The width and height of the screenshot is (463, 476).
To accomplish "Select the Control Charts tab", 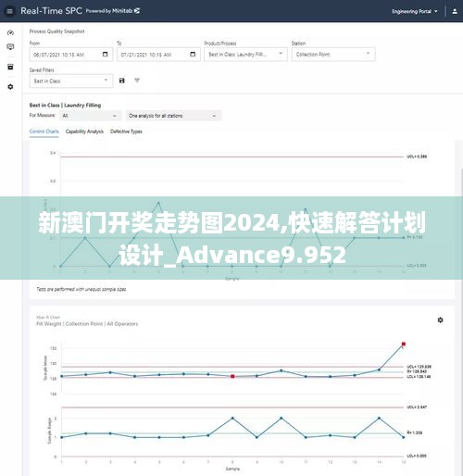I will 44,132.
